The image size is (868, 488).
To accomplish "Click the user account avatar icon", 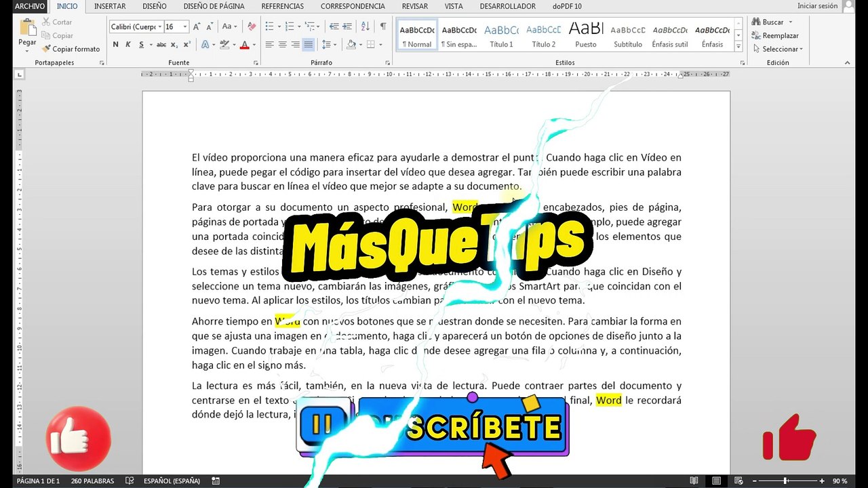I will click(848, 6).
